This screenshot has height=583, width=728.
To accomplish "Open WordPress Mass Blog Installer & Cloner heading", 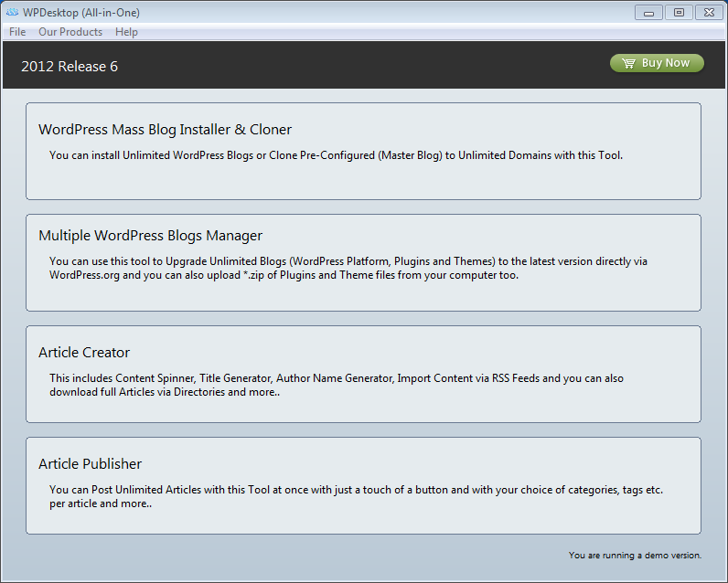I will 165,130.
